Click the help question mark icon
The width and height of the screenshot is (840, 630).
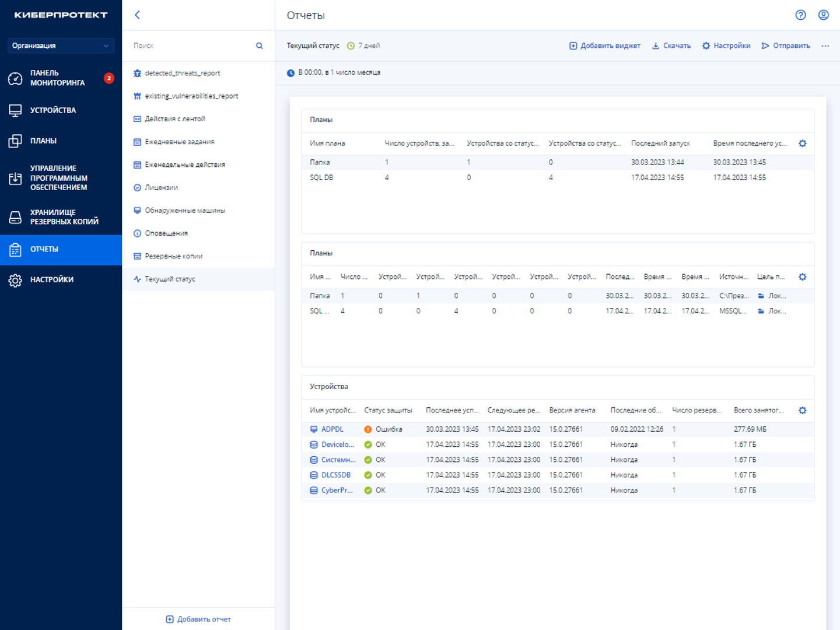(800, 15)
